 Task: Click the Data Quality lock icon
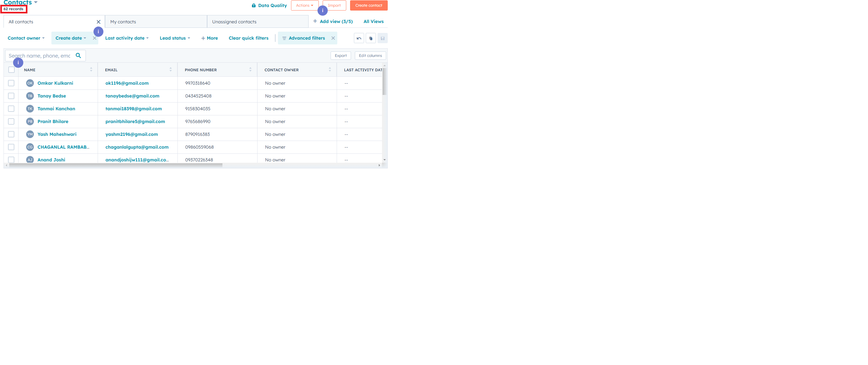click(253, 5)
